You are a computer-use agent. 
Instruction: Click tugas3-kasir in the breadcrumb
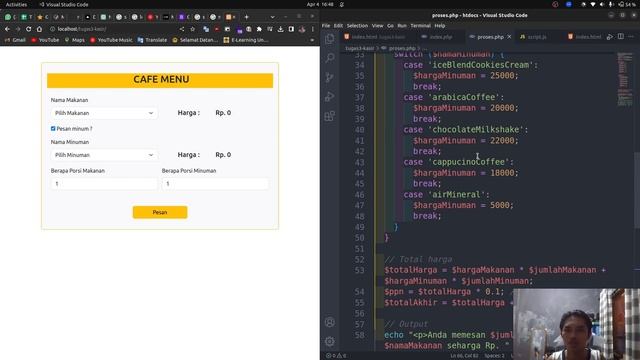[360, 48]
